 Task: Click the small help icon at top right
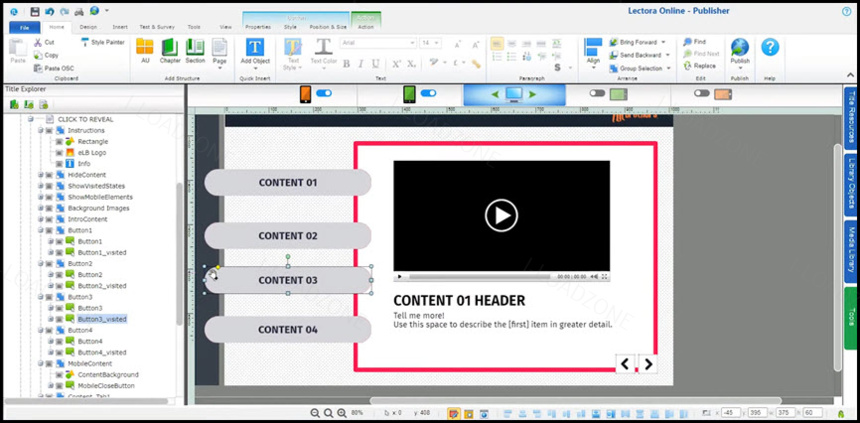click(x=846, y=12)
